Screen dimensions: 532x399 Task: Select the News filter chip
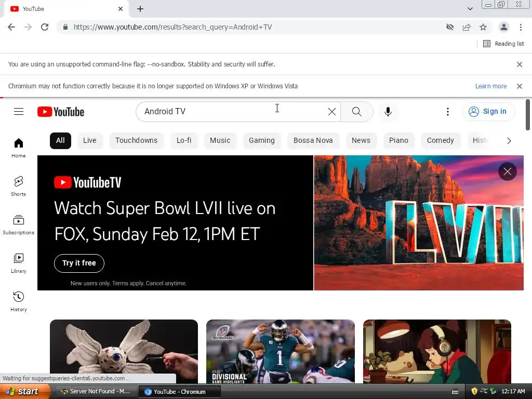[361, 141]
